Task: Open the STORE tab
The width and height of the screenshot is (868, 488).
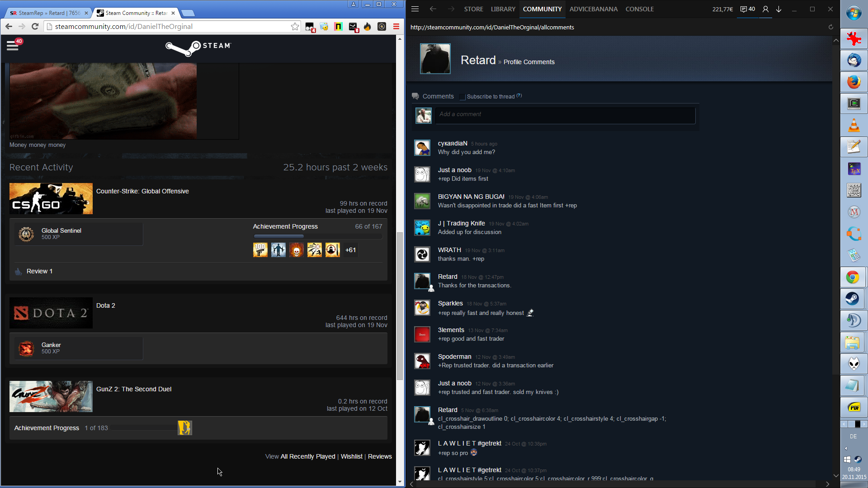Action: pyautogui.click(x=473, y=9)
